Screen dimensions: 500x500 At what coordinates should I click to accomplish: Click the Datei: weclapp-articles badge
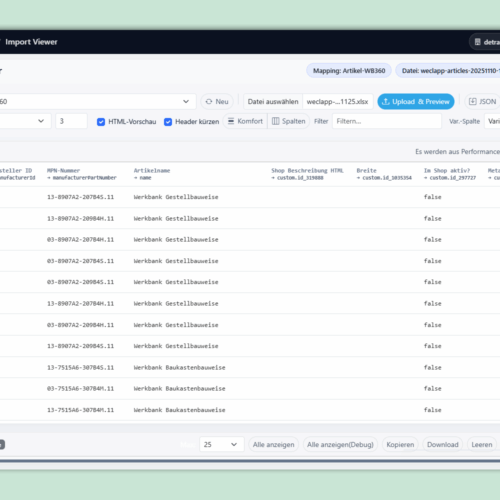[x=448, y=71]
